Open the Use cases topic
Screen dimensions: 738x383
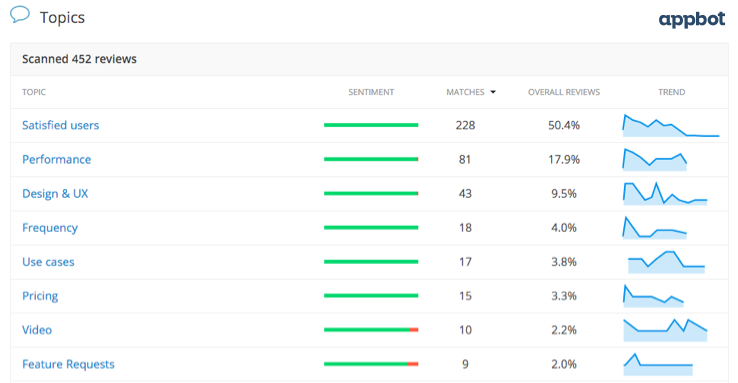(x=48, y=262)
